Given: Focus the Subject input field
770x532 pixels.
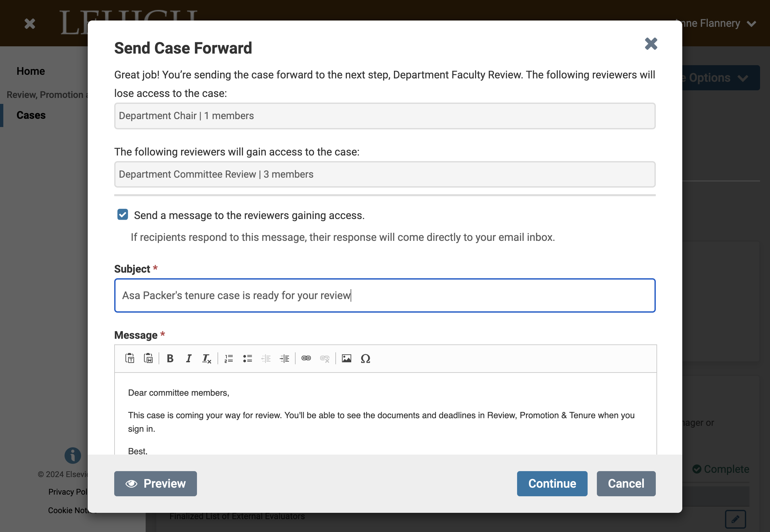Looking at the screenshot, I should coord(385,295).
